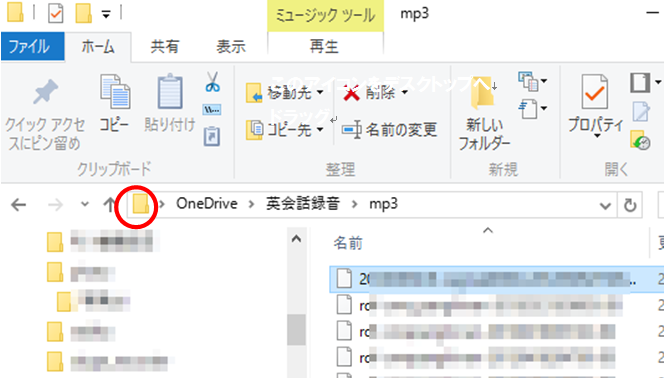Open the ファイル file tab

[33, 46]
